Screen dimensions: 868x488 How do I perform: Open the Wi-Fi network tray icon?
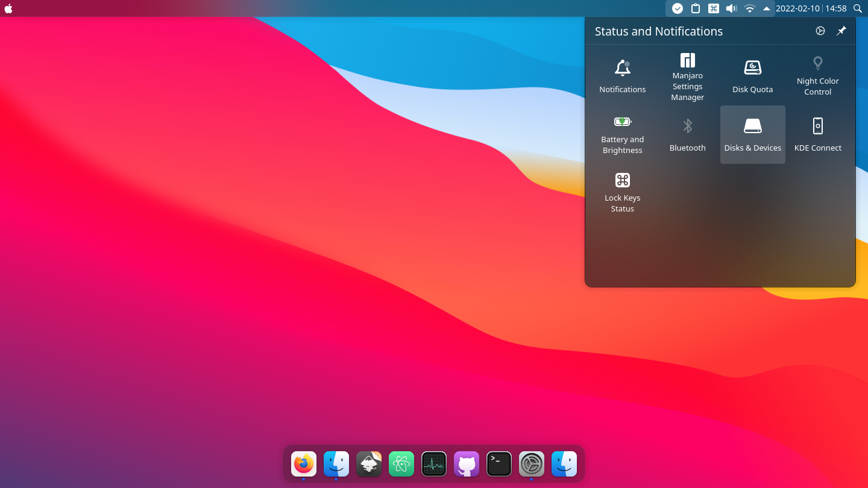coord(750,8)
